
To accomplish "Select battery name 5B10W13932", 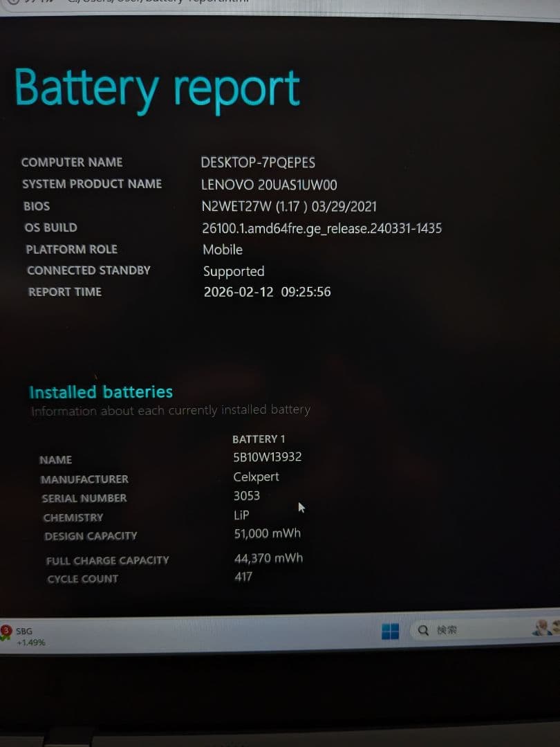I will point(267,457).
